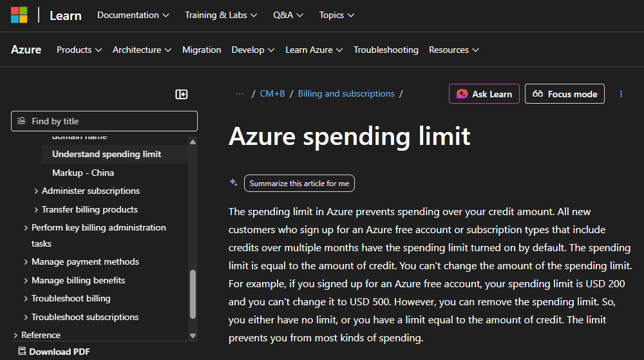The image size is (644, 360).
Task: Open the Topics dropdown menu
Action: pos(336,15)
